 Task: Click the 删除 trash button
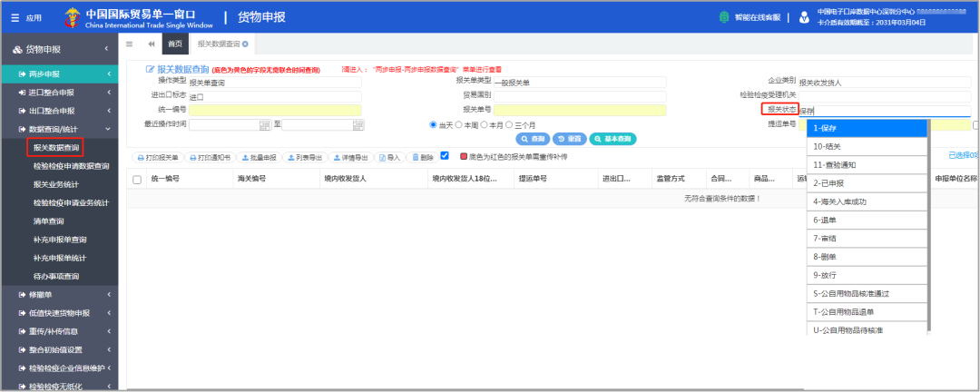pyautogui.click(x=422, y=158)
